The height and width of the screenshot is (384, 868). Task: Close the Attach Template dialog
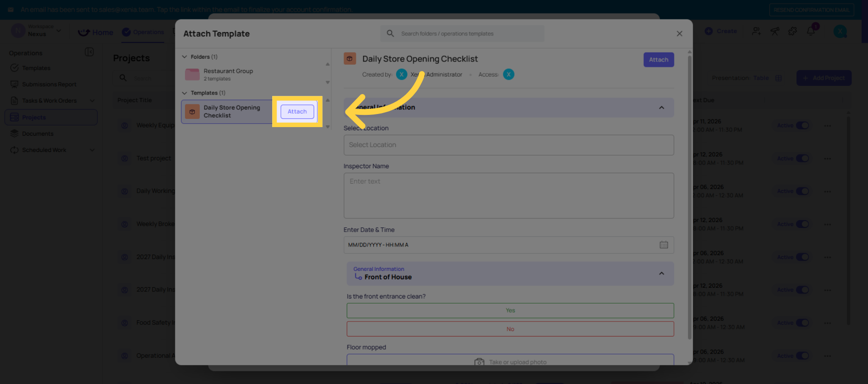(x=679, y=33)
